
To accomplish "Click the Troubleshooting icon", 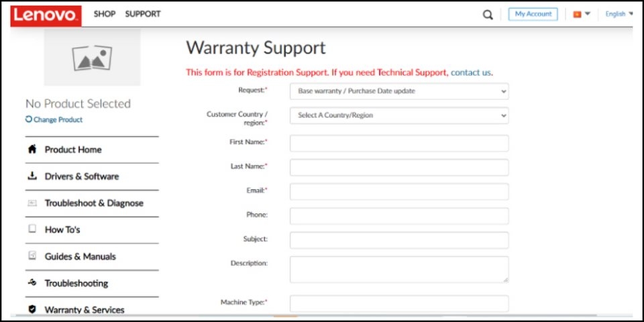I will 32,282.
